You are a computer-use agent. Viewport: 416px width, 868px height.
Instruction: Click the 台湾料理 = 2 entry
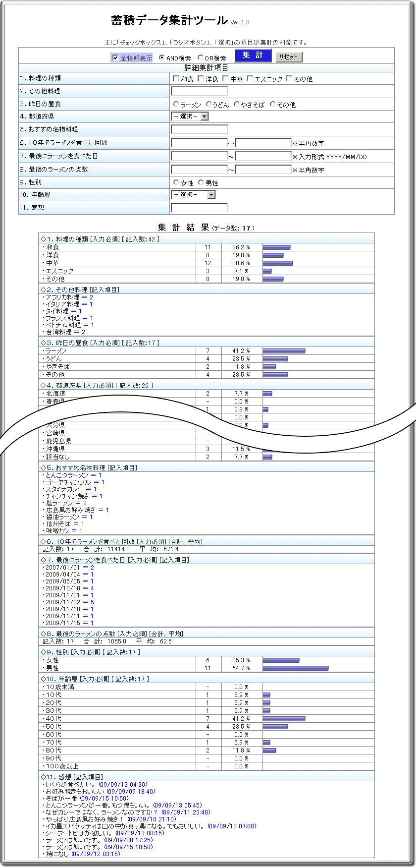pyautogui.click(x=64, y=332)
